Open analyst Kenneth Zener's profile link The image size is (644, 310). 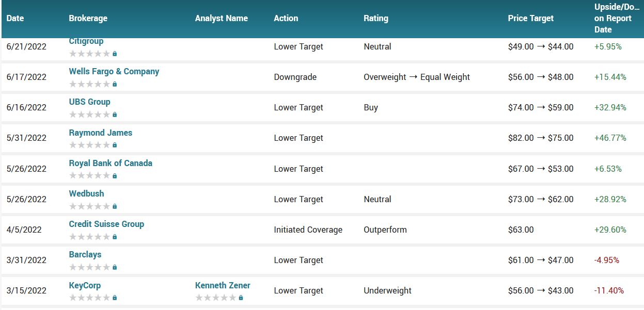coord(223,285)
